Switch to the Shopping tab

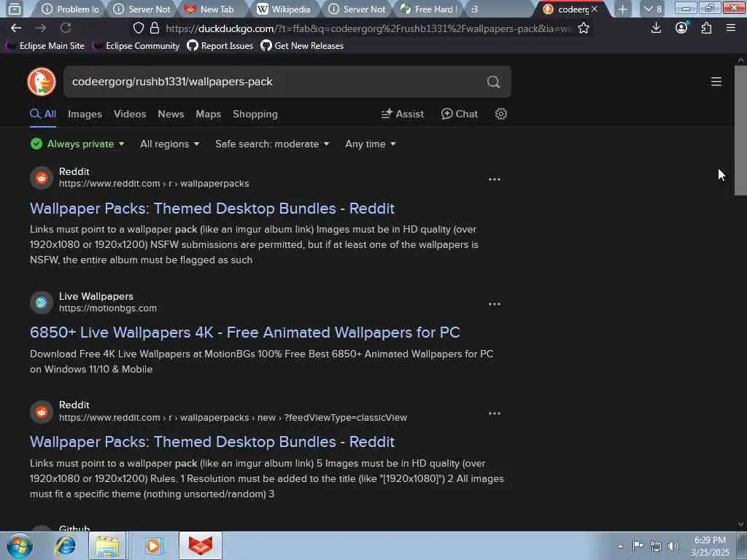[x=255, y=114]
